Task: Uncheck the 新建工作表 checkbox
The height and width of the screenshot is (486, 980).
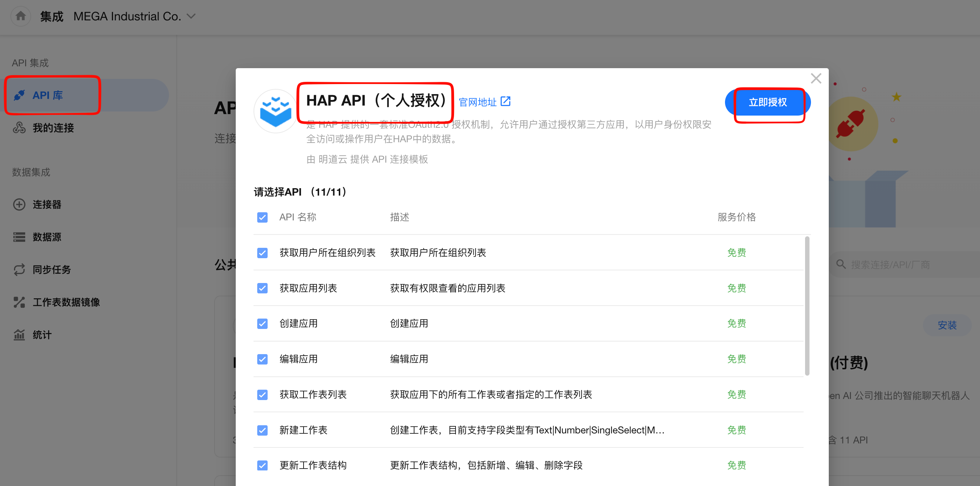Action: tap(262, 430)
